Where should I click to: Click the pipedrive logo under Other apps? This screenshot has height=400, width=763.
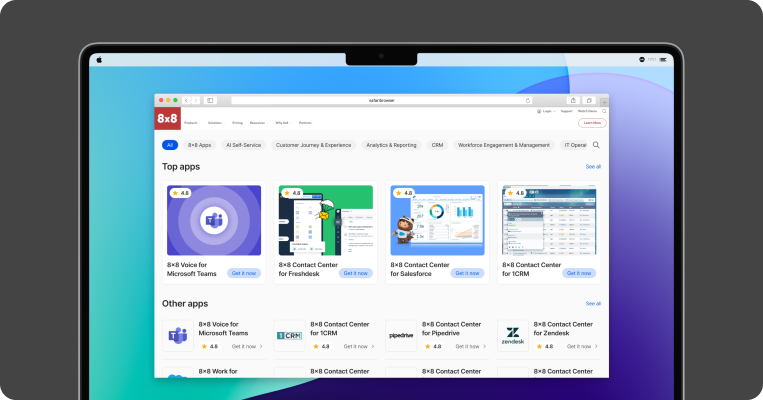(x=401, y=336)
